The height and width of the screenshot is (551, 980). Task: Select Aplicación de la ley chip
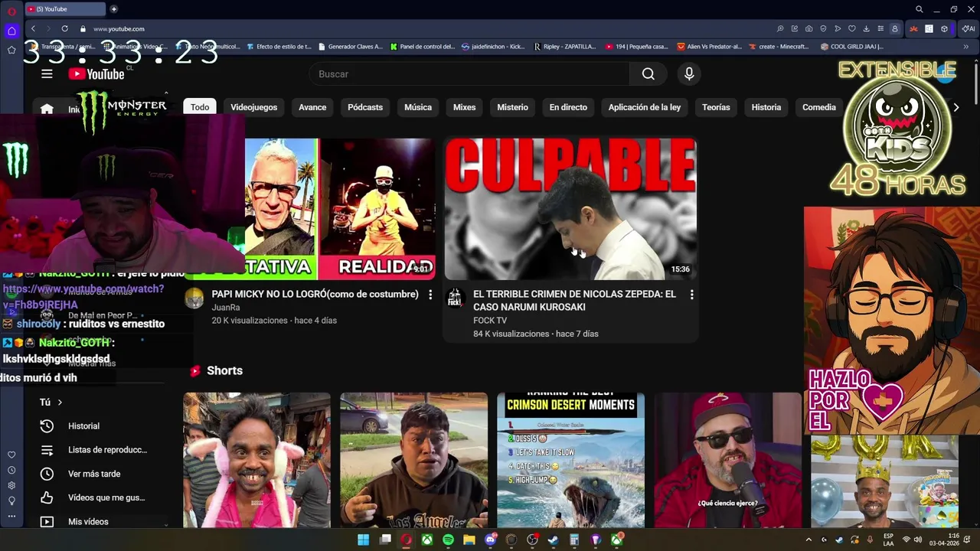(x=645, y=107)
